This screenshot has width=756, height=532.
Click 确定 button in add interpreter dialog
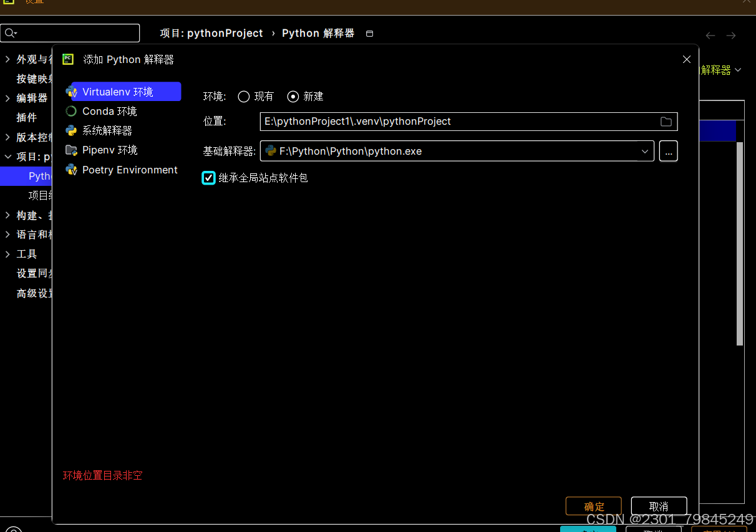coord(594,506)
